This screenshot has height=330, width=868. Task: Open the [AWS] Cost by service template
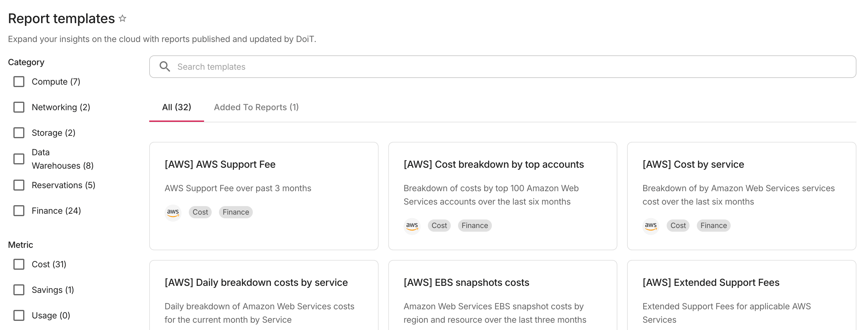[693, 164]
